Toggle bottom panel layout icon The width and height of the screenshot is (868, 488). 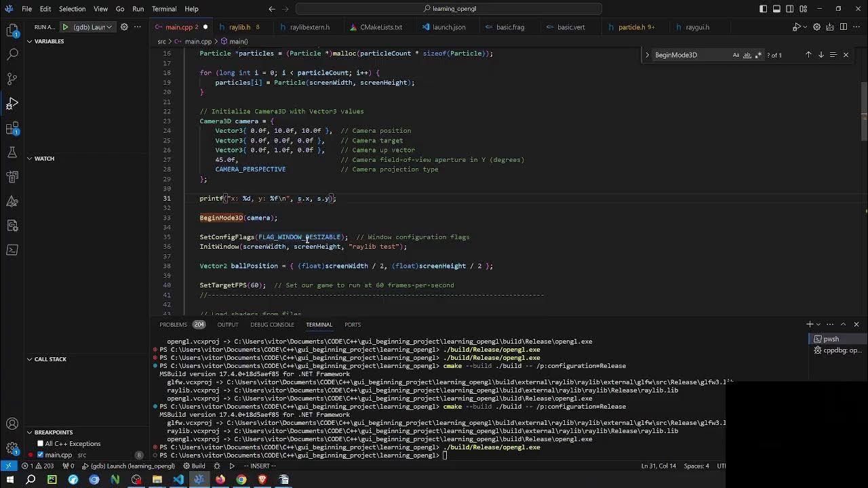tap(776, 9)
